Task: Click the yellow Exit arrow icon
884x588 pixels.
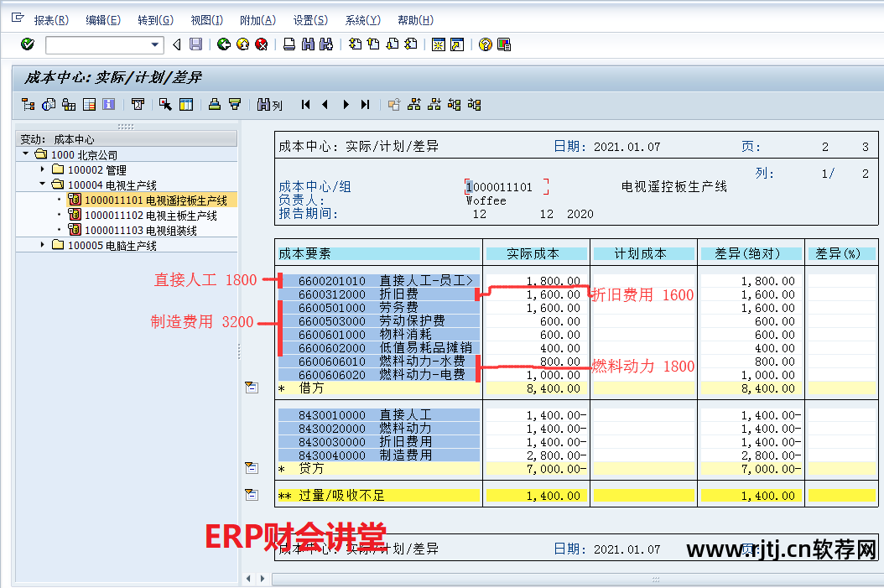Action: 243,44
